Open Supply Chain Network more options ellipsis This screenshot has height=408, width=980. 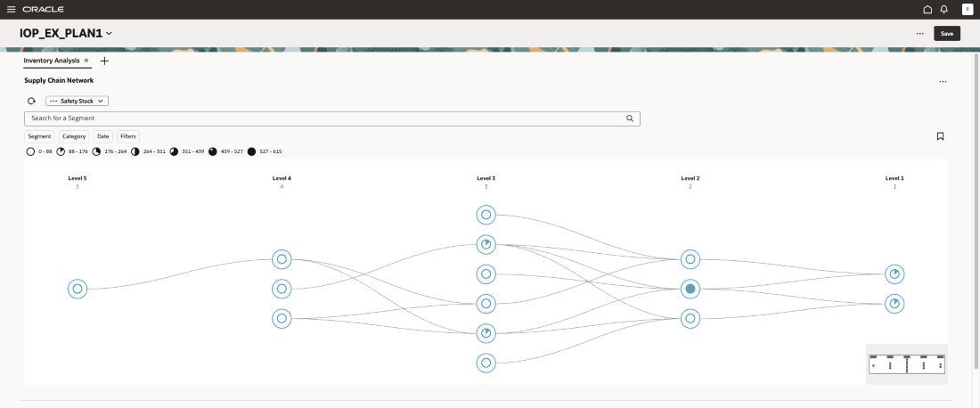(943, 82)
